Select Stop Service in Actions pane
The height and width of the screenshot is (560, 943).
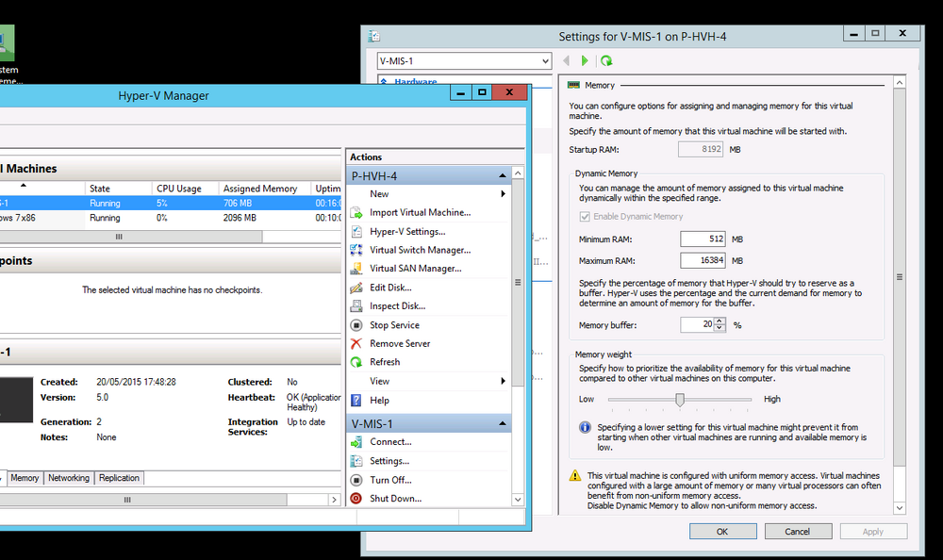[394, 325]
